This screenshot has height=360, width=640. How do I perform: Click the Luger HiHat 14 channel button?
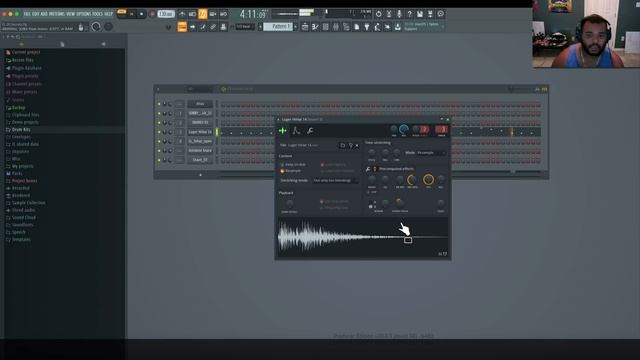(200, 132)
